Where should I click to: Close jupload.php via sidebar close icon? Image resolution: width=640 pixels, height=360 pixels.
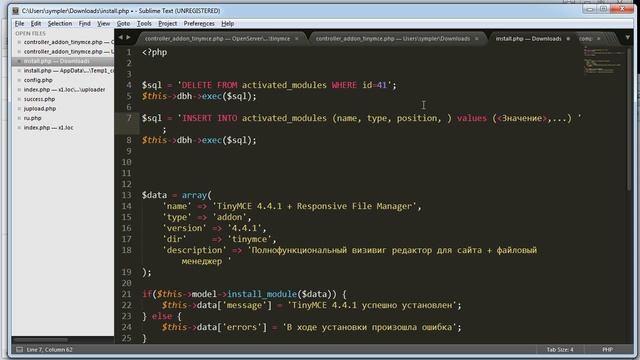19,109
